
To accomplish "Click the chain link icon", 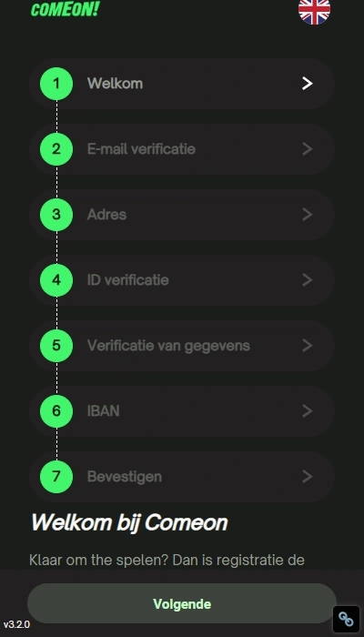I will click(346, 619).
